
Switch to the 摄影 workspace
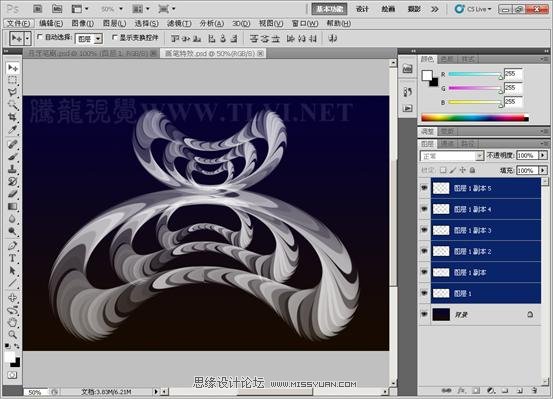click(x=414, y=9)
